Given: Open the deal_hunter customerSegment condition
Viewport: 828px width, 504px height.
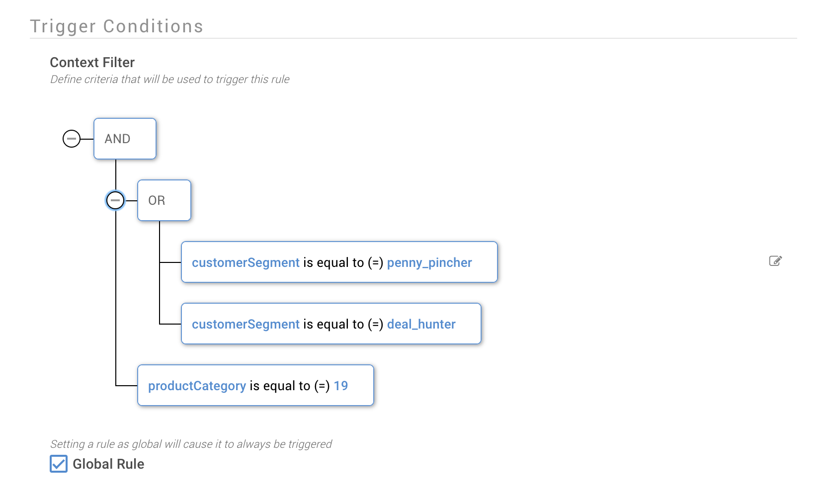Looking at the screenshot, I should (x=331, y=324).
